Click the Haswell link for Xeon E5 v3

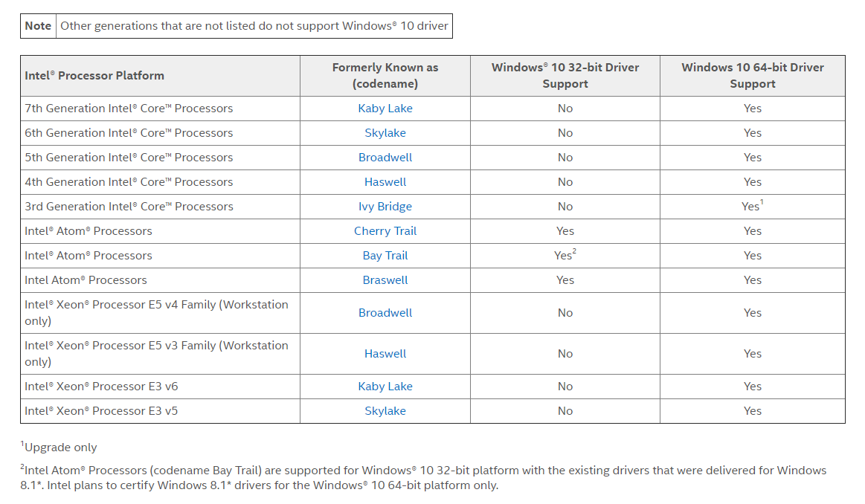385,354
